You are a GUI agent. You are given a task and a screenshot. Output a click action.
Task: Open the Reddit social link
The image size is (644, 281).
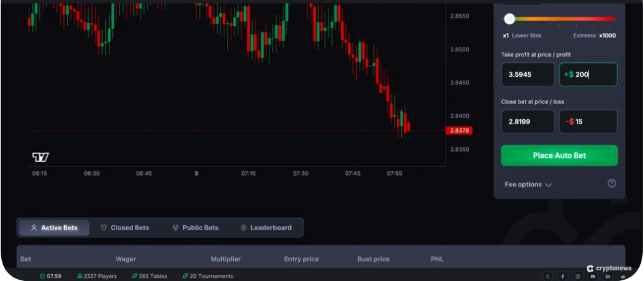(622, 277)
